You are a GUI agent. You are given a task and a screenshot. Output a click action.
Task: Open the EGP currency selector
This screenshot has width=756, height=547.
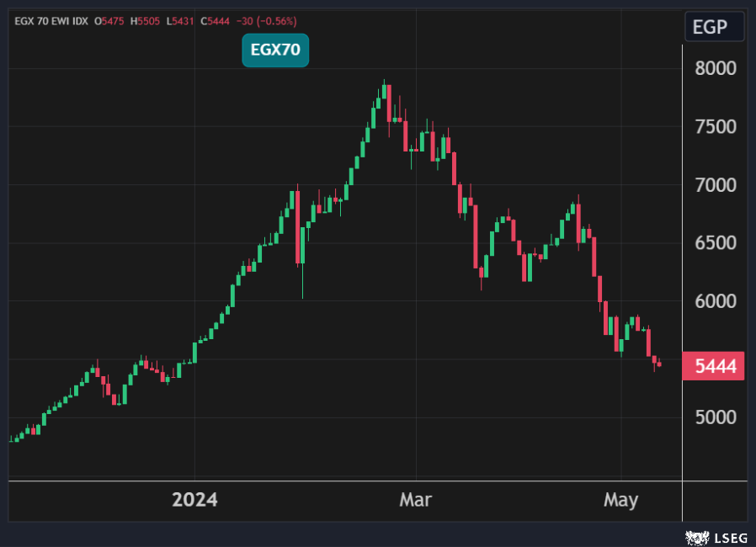[x=714, y=27]
